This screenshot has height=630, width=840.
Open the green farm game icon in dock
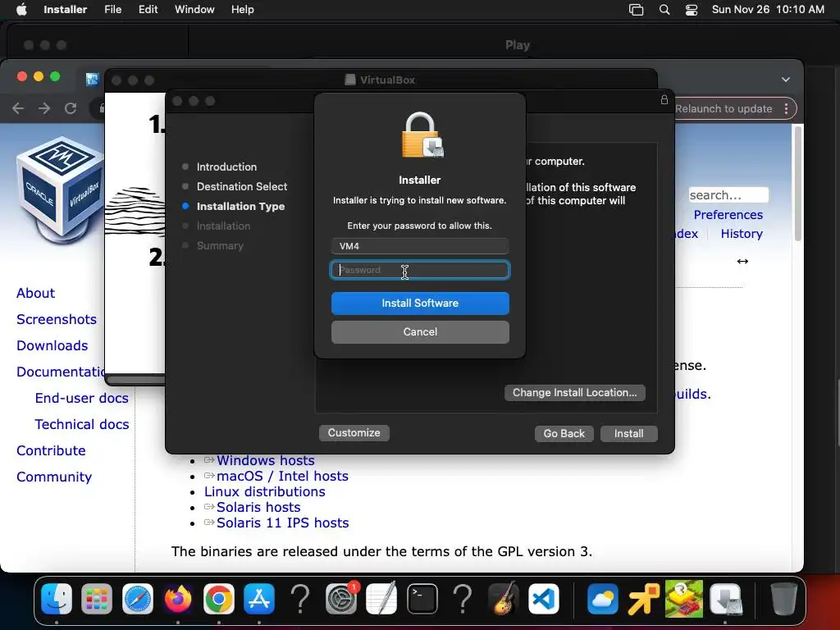(x=684, y=598)
